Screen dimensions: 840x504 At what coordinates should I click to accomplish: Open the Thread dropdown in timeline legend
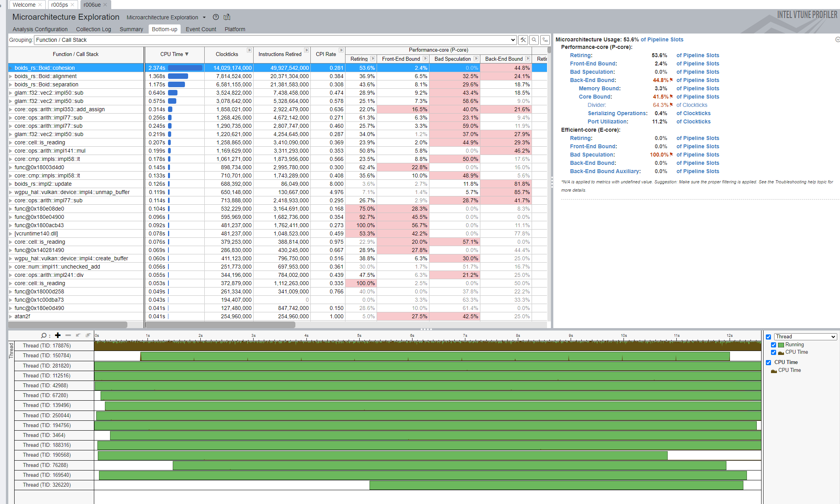pyautogui.click(x=805, y=337)
